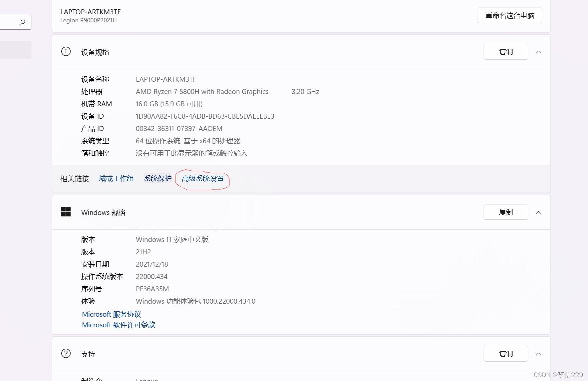This screenshot has width=588, height=381.
Task: Copy the support info with 复制
Action: click(506, 354)
